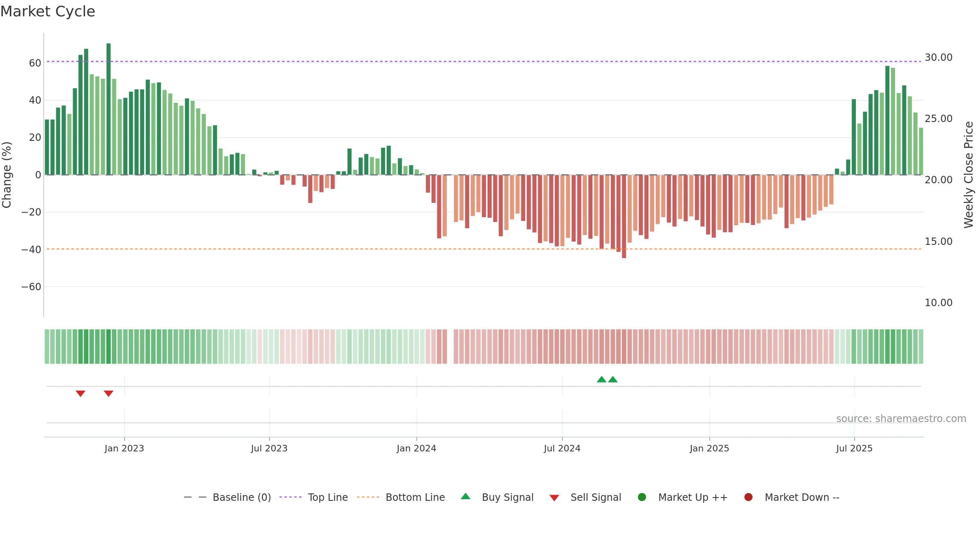980x551 pixels.
Task: Toggle the Bottom Line legend entry
Action: pos(401,497)
